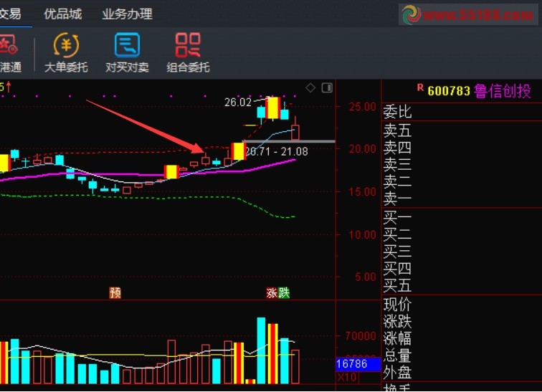Click the orange 预 marker on chart

pos(115,292)
